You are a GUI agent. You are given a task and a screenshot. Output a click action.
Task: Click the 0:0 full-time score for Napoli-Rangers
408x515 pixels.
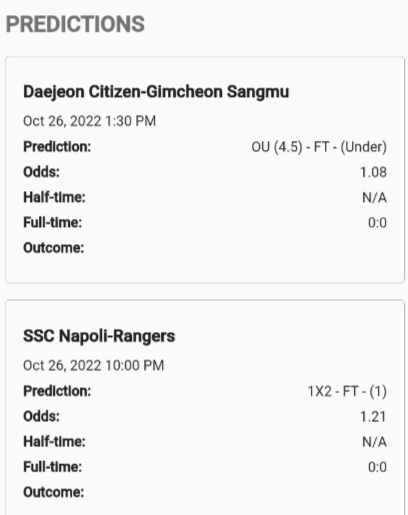(x=377, y=467)
